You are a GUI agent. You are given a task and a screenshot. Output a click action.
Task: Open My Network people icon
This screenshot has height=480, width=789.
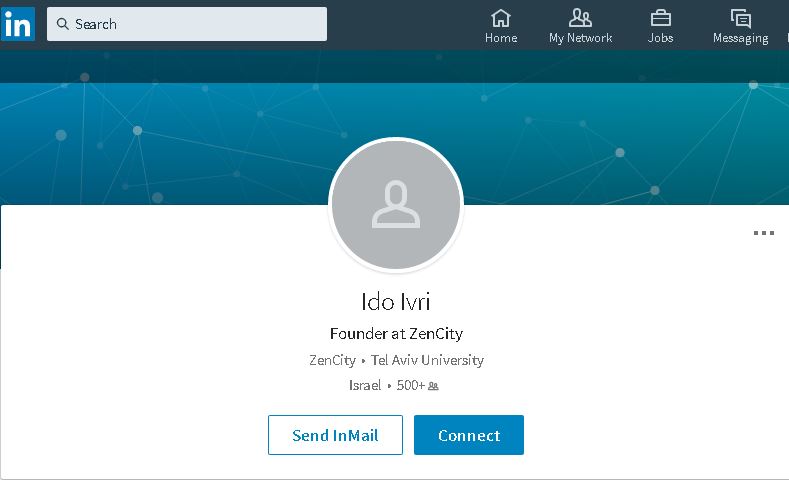[580, 17]
